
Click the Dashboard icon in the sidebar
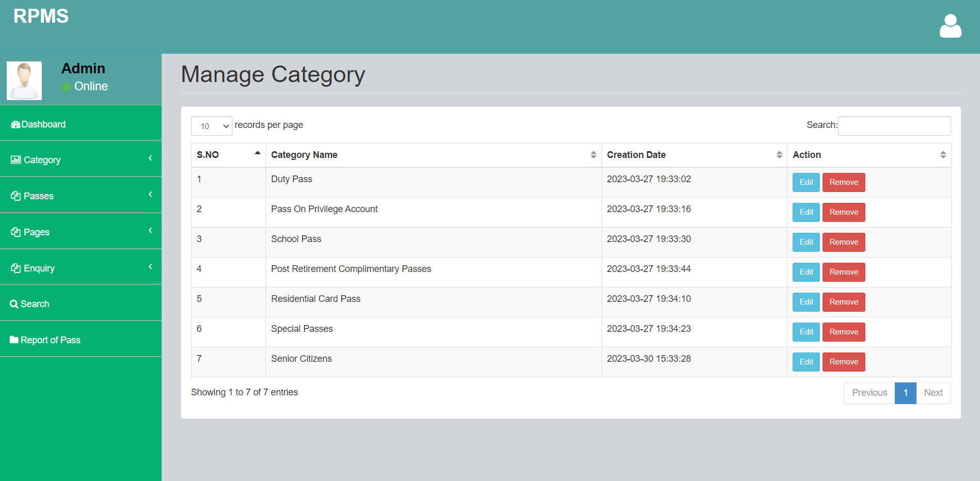(x=15, y=124)
